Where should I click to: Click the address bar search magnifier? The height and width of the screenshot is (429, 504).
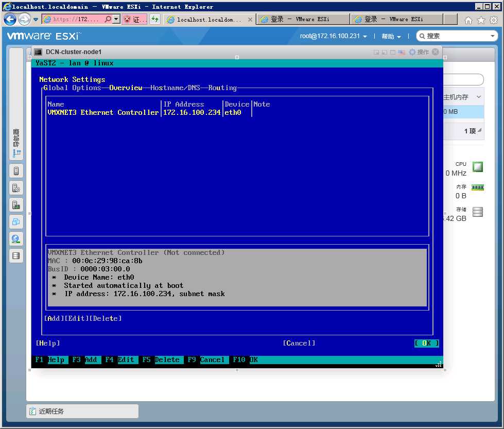(108, 19)
